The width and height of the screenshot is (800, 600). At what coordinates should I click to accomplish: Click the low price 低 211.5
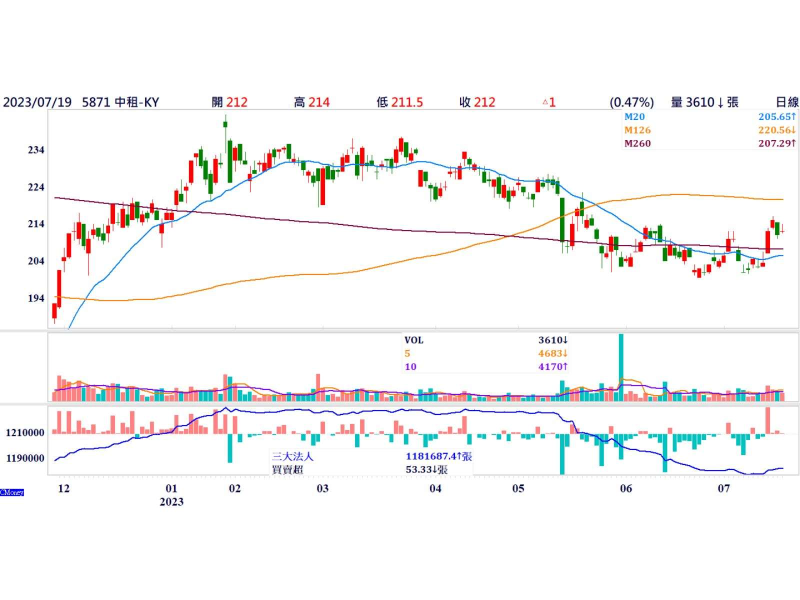click(x=400, y=102)
